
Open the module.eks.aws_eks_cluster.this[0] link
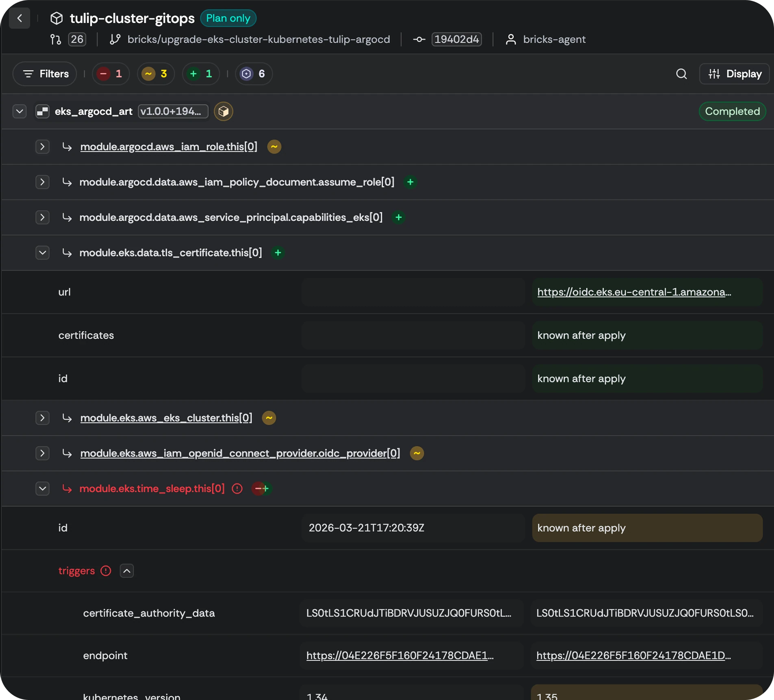point(166,418)
